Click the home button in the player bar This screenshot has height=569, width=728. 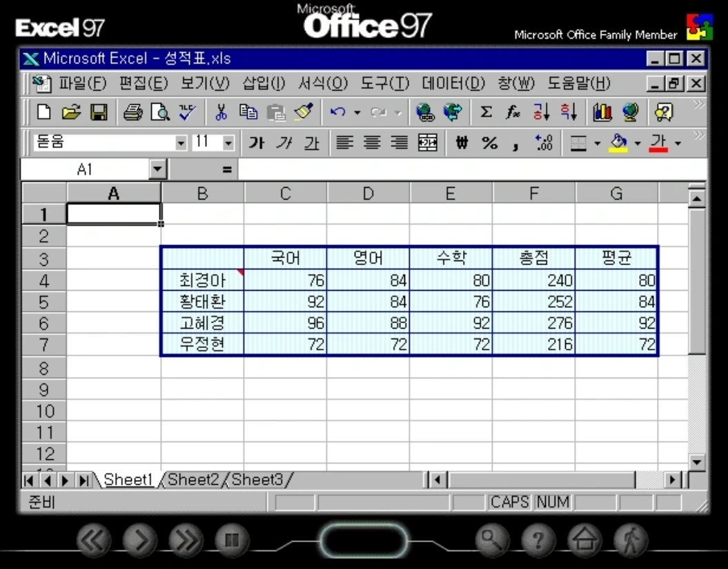584,540
